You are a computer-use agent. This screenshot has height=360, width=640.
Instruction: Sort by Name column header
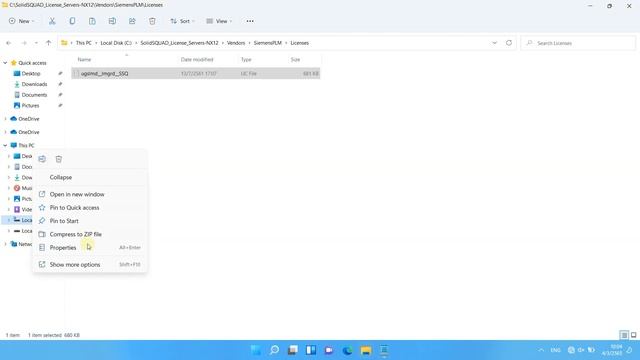point(84,60)
